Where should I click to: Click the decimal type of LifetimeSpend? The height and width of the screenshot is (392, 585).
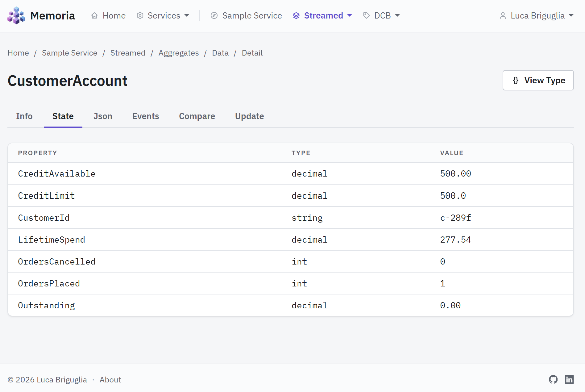click(309, 240)
